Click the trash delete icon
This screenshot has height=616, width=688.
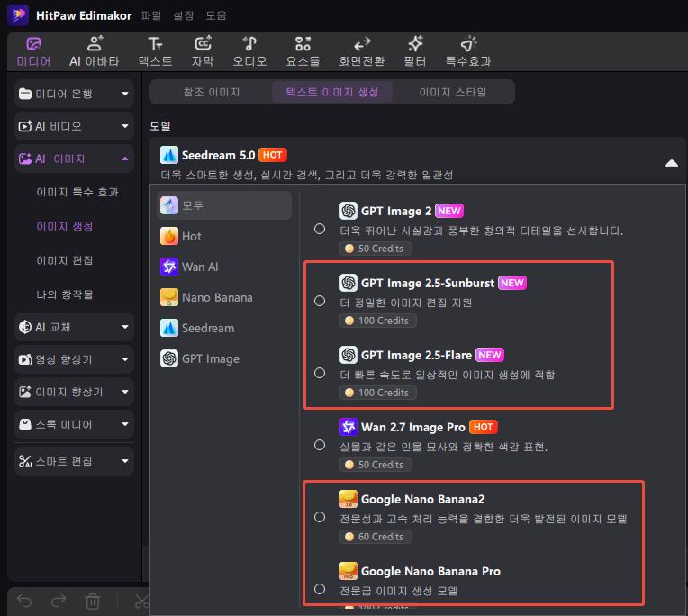(93, 601)
